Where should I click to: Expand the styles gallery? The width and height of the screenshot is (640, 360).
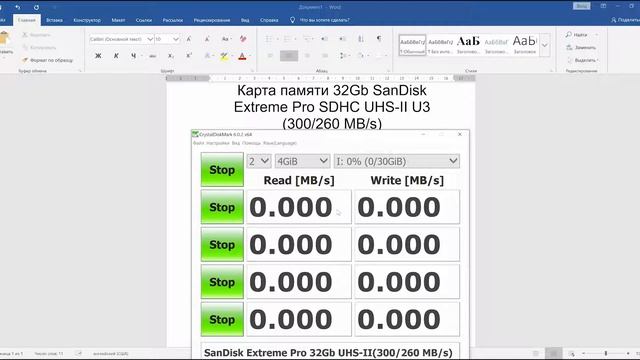[x=545, y=45]
